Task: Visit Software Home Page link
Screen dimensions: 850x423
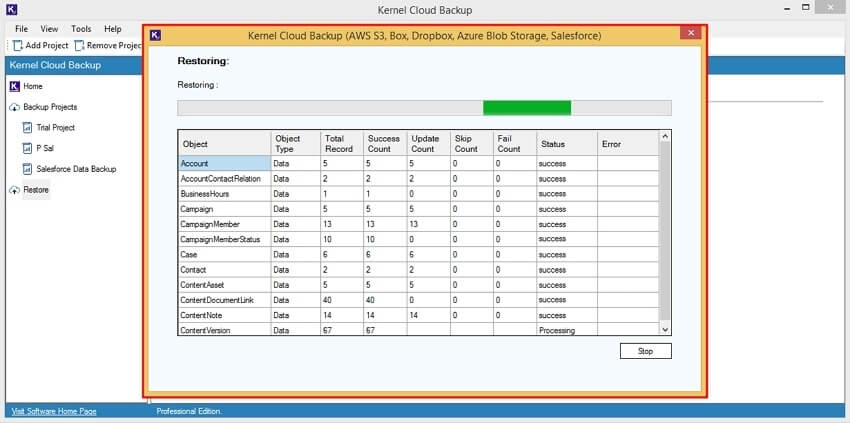Action: (x=54, y=412)
